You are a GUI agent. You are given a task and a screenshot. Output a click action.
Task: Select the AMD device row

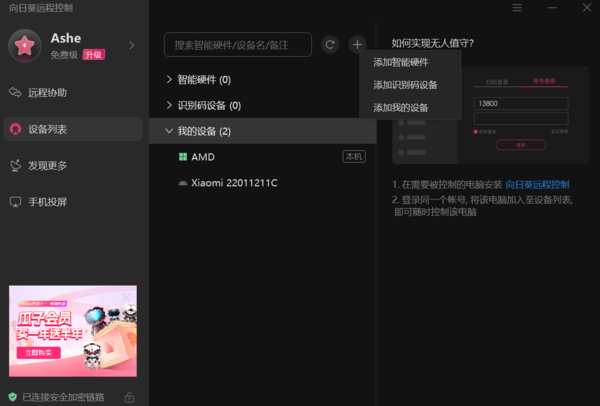click(x=262, y=157)
